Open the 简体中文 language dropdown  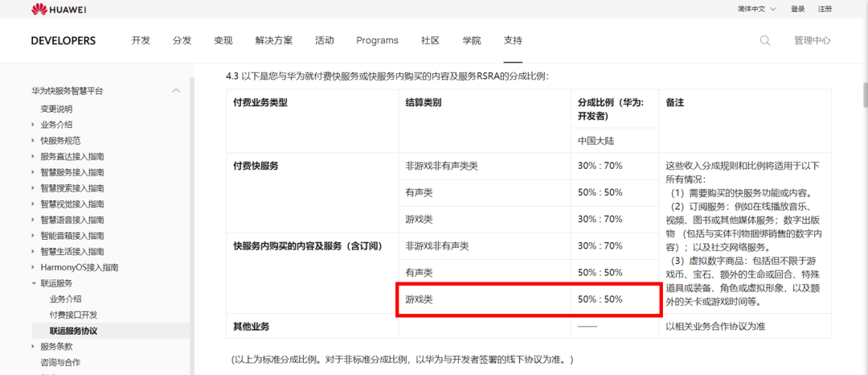click(x=757, y=9)
